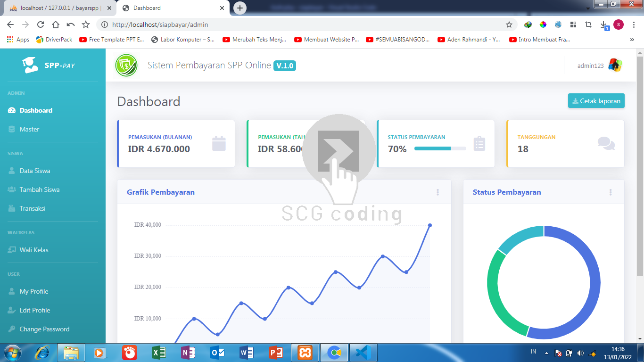644x362 pixels.
Task: Click calendar icon on Pemasukan Bulanan card
Action: (219, 143)
